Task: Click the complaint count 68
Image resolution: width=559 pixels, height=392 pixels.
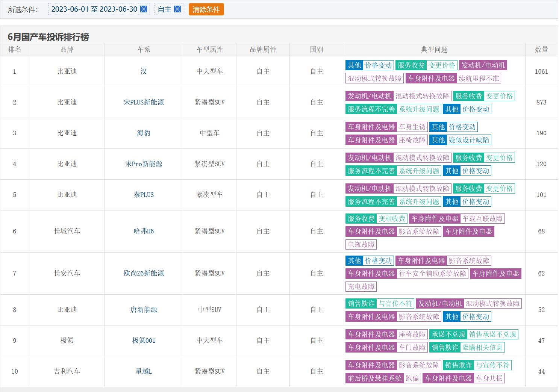Action: pos(541,231)
